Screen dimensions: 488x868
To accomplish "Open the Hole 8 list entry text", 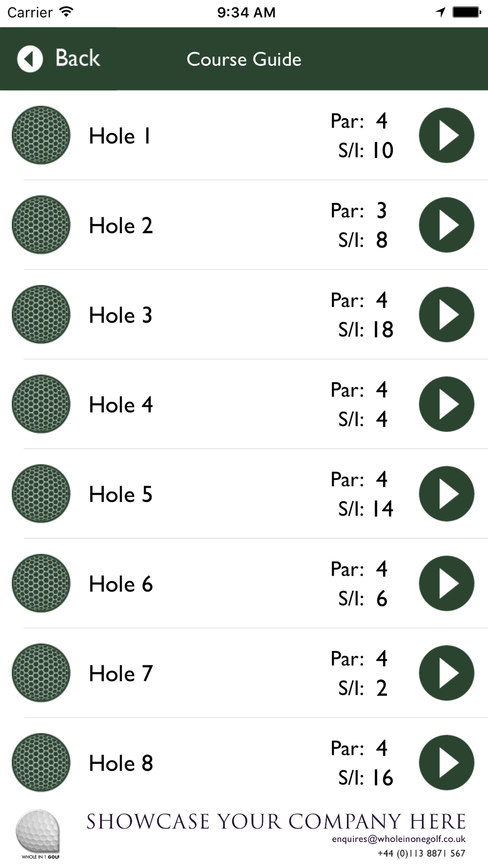I will (121, 764).
